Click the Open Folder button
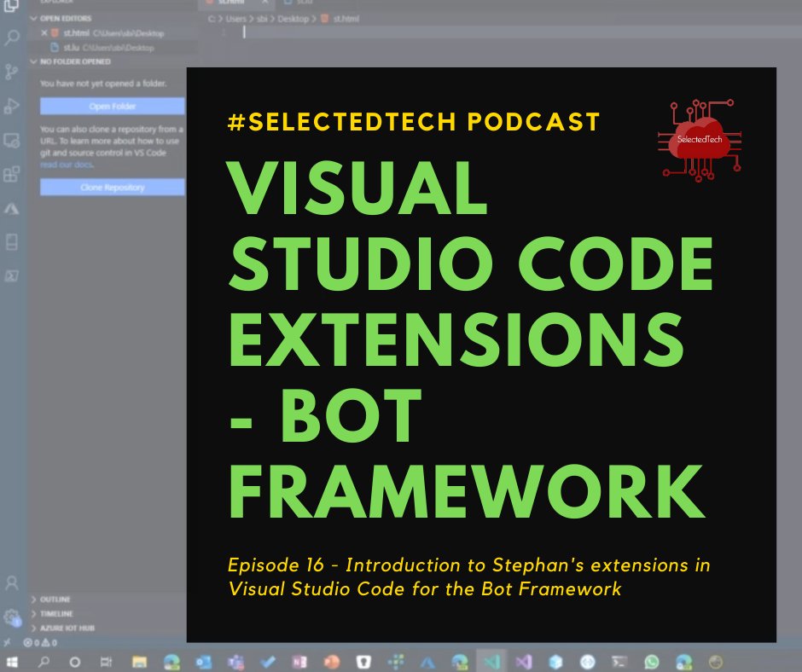Screen dimensions: 802x672 tap(113, 106)
